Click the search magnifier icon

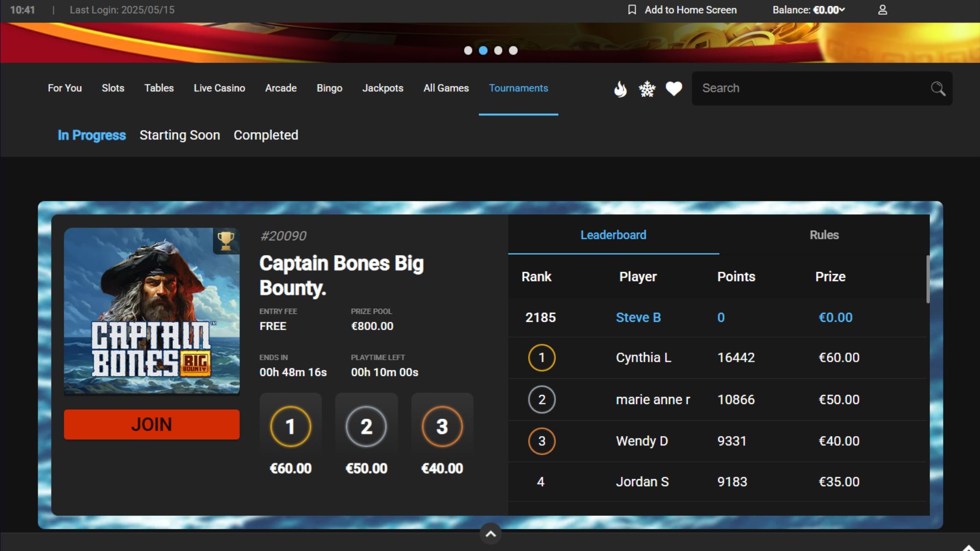click(x=938, y=89)
